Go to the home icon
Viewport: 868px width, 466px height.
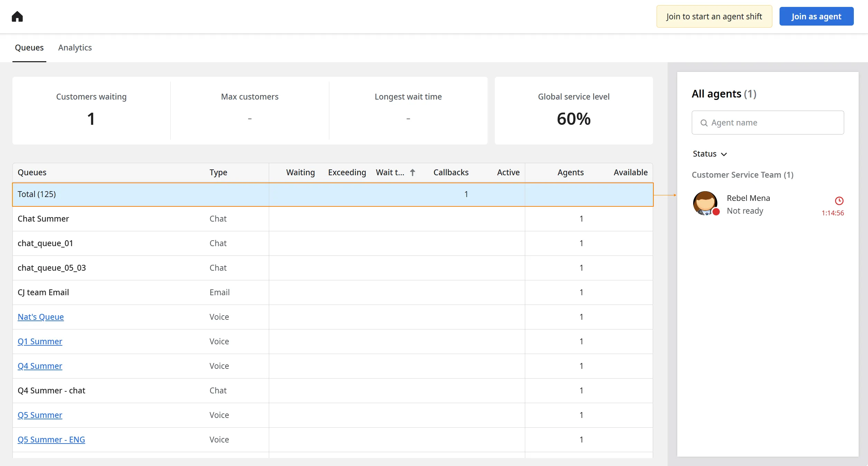click(x=17, y=17)
